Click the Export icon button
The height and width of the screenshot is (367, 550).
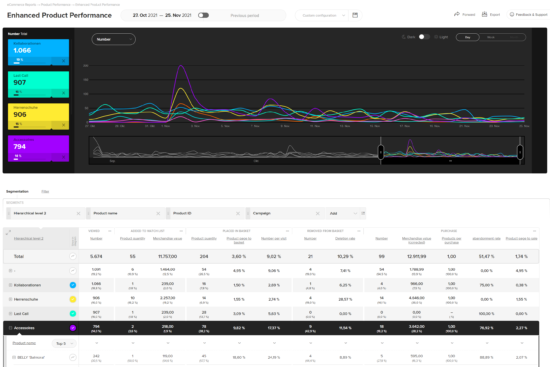(x=484, y=14)
